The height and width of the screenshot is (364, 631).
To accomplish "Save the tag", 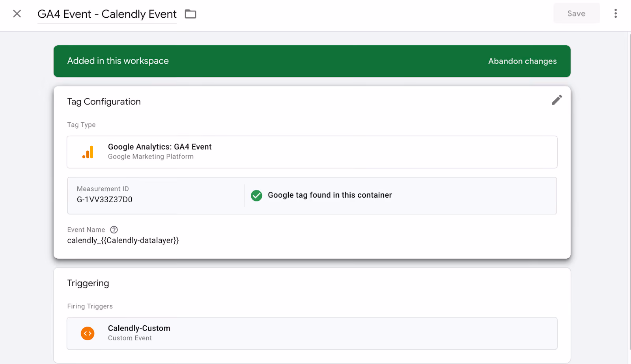I will 576,13.
